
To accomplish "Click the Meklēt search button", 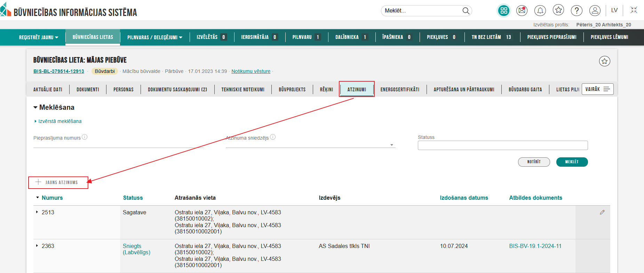I will click(x=572, y=162).
